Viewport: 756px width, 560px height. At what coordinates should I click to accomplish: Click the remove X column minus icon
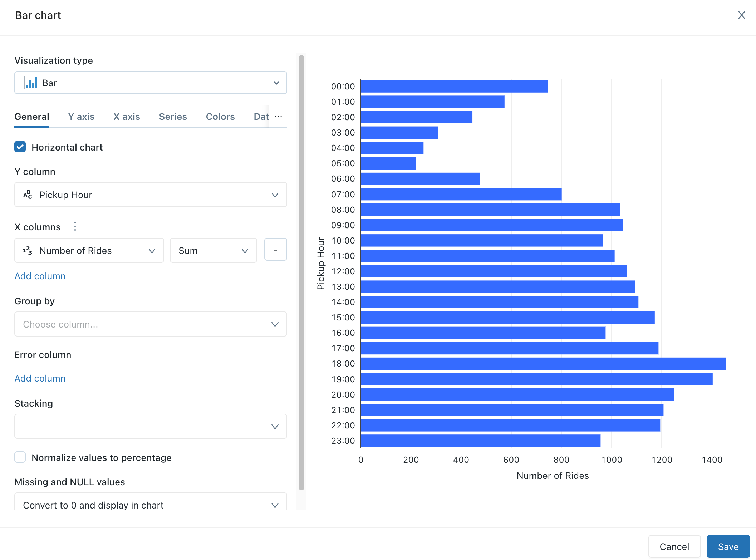(x=275, y=250)
